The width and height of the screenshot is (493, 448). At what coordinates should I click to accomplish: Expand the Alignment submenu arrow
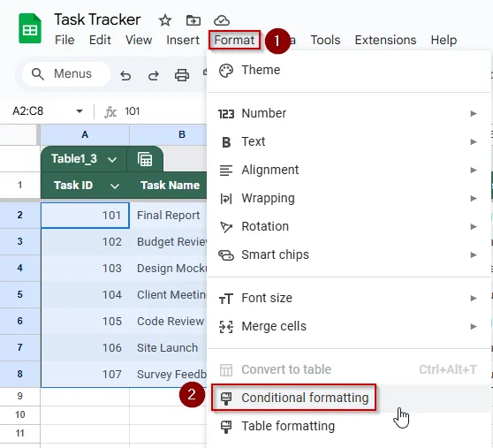(x=474, y=170)
